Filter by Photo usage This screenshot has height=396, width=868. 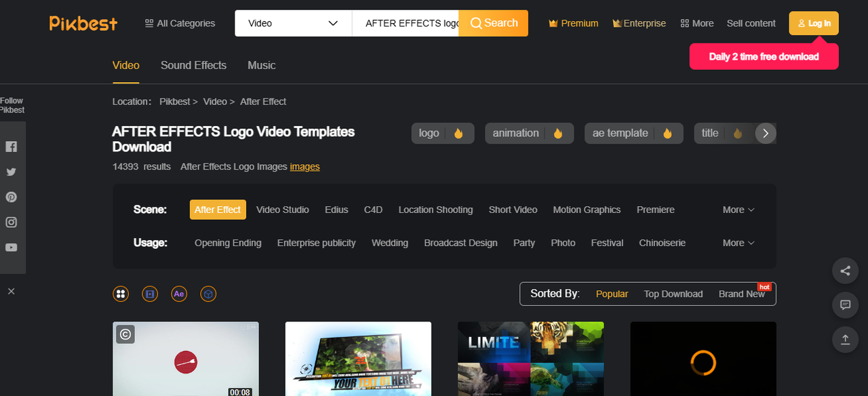click(563, 243)
